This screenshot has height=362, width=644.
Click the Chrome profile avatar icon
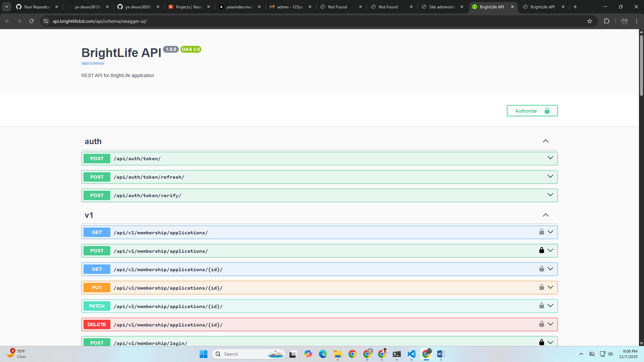625,21
